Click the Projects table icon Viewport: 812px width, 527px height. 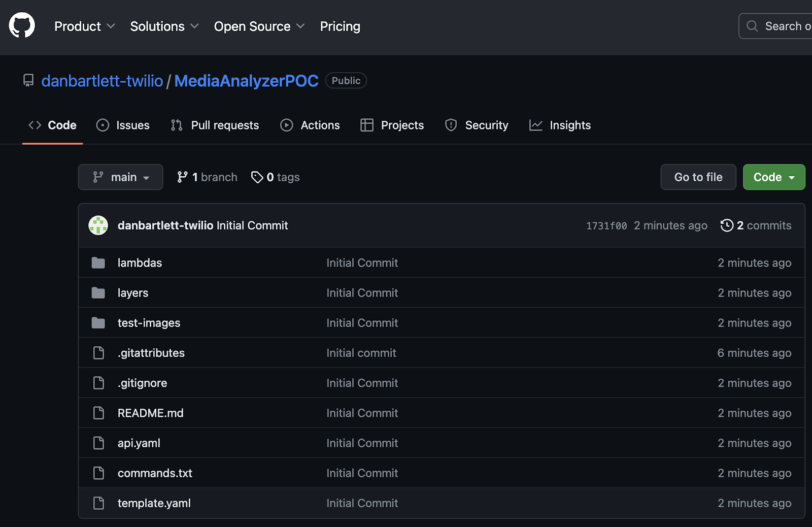click(367, 125)
